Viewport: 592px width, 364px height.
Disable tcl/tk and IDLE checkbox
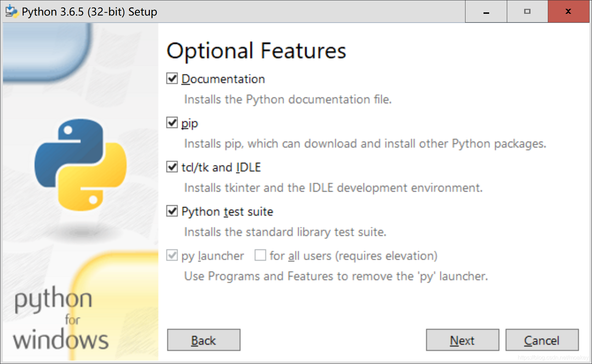pos(172,167)
